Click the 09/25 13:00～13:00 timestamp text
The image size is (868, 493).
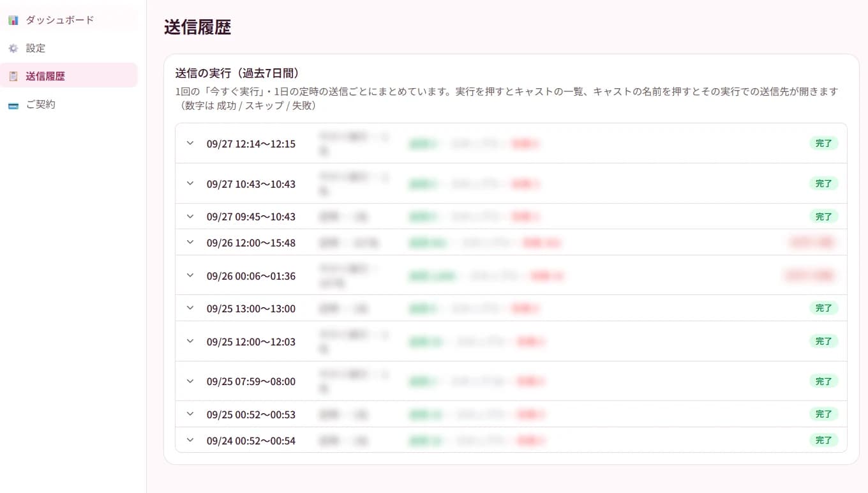click(251, 308)
